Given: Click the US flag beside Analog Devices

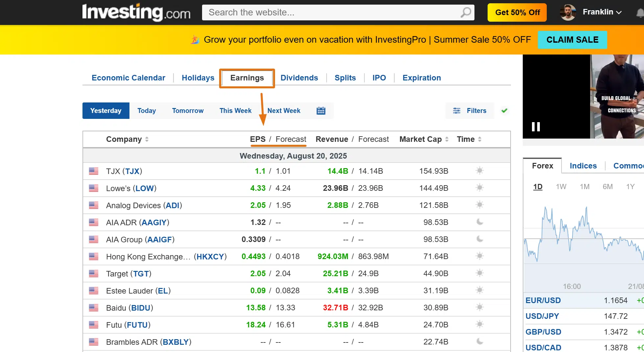Looking at the screenshot, I should [94, 205].
